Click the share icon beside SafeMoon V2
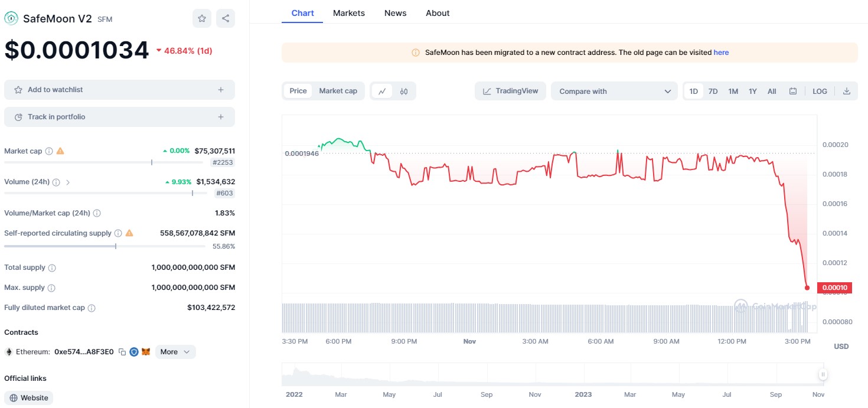 [226, 18]
